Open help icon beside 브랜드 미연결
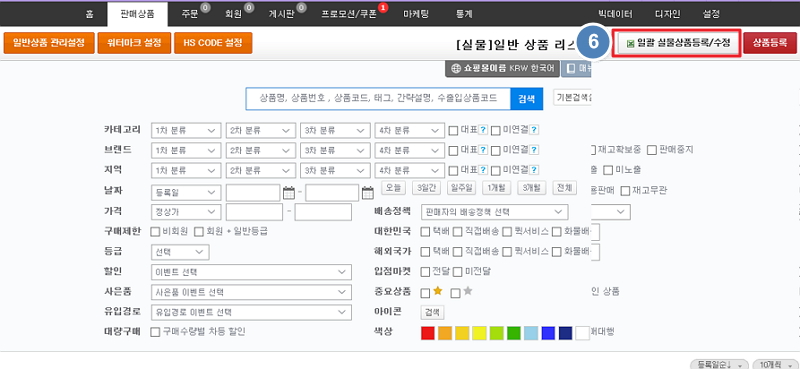This screenshot has width=800, height=369. (x=534, y=150)
